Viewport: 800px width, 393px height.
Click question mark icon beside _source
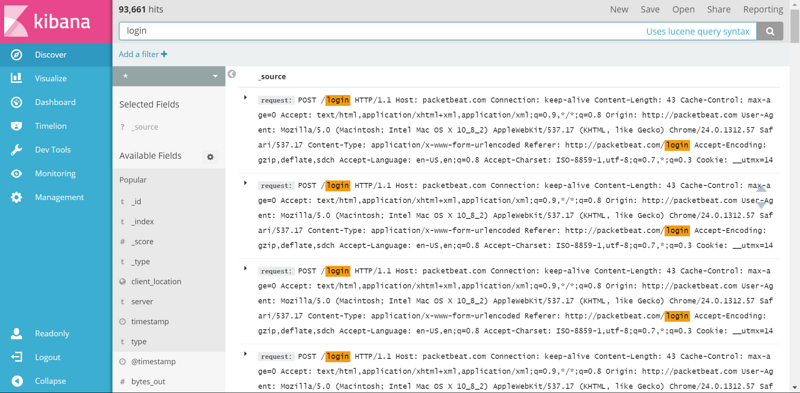[122, 128]
